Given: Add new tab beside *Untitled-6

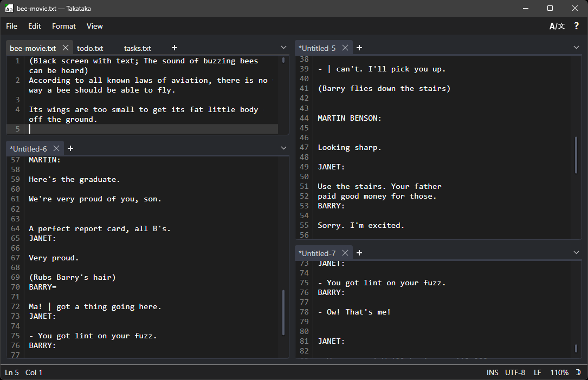Looking at the screenshot, I should click(x=70, y=148).
